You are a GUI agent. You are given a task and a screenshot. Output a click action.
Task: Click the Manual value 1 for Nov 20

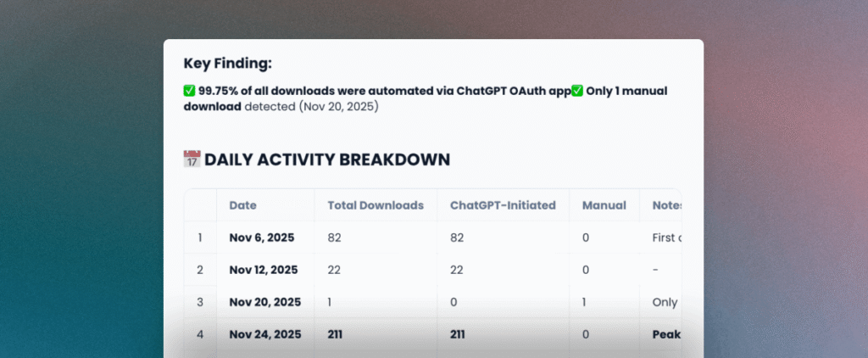pos(586,302)
